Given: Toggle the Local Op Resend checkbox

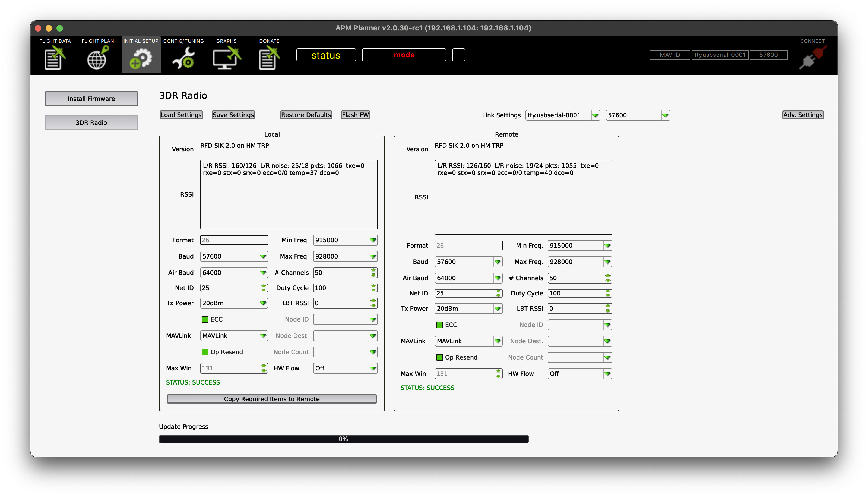Looking at the screenshot, I should tap(205, 352).
